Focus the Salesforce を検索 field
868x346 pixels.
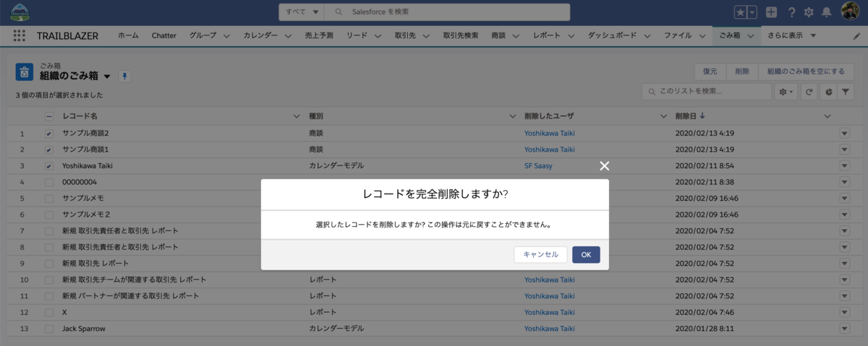[447, 12]
